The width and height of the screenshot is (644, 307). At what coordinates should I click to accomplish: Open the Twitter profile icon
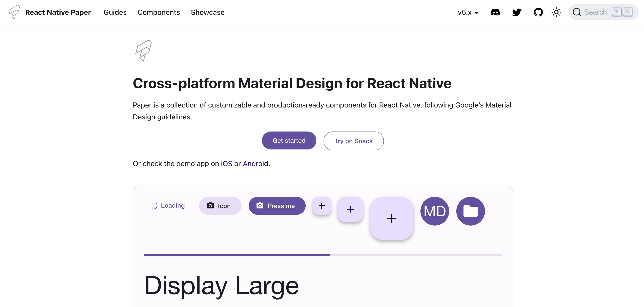tap(516, 12)
